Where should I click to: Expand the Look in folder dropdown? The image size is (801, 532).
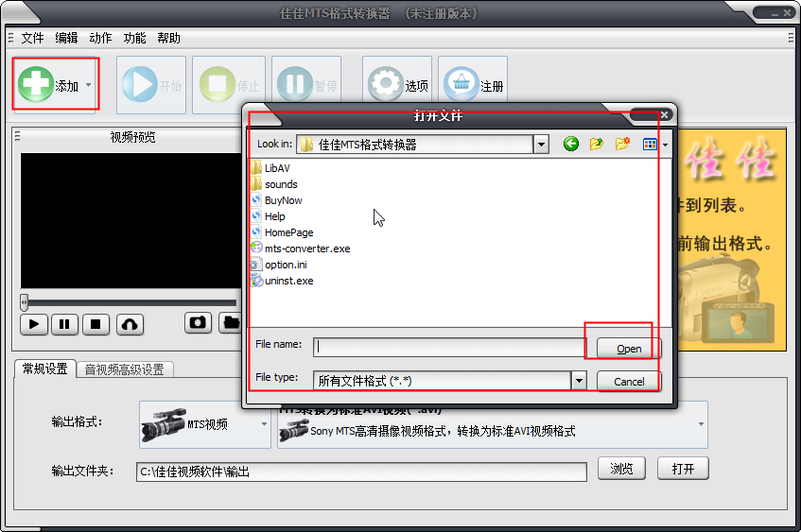tap(541, 145)
